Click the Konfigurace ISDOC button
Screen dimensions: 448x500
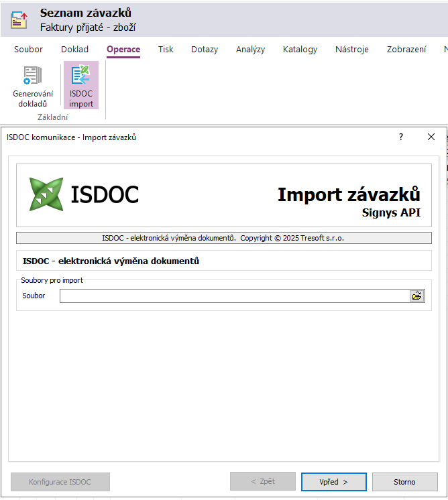pyautogui.click(x=60, y=482)
